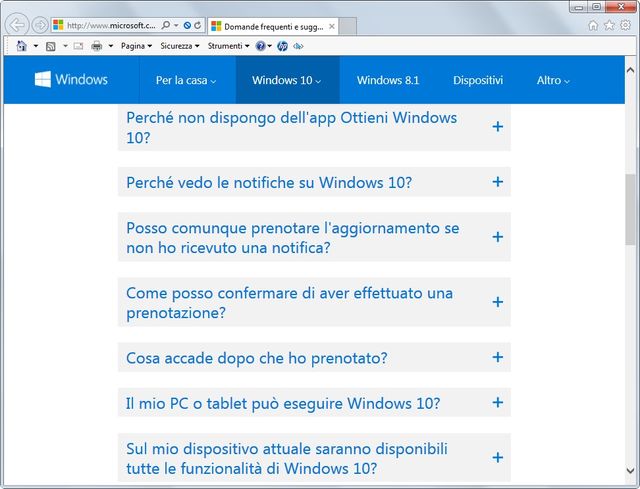This screenshot has height=489, width=640.
Task: Print the page with printer icon
Action: click(x=97, y=46)
